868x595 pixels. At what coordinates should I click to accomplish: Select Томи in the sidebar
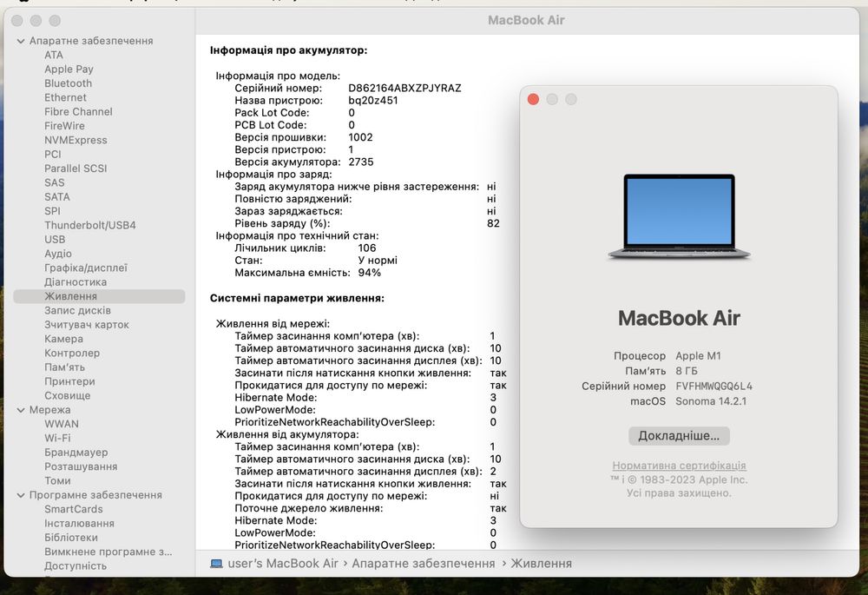point(57,481)
